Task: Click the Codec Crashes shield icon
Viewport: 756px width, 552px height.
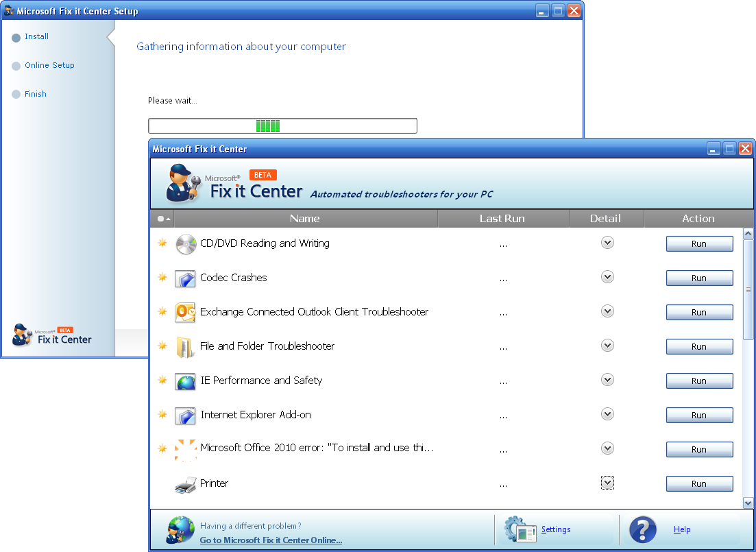Action: click(x=185, y=278)
